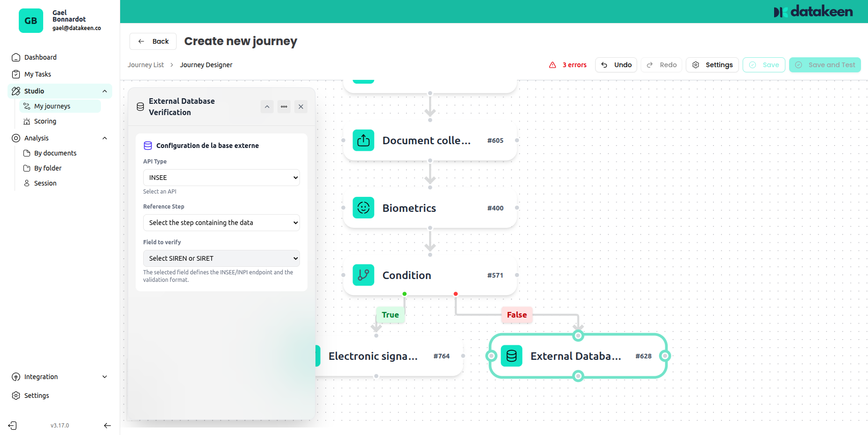Close the External Database Verification panel
Screen dimensions: 868x435
pos(301,107)
